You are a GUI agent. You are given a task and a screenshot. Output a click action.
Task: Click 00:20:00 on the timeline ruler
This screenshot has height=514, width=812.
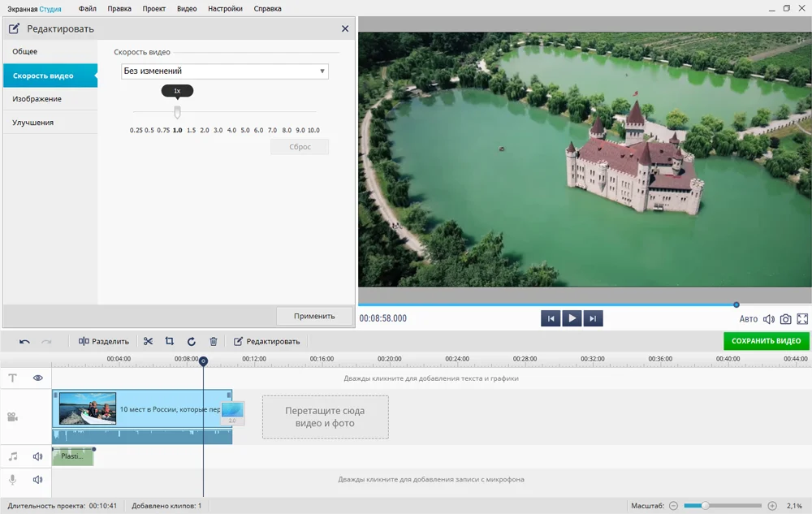coord(390,359)
